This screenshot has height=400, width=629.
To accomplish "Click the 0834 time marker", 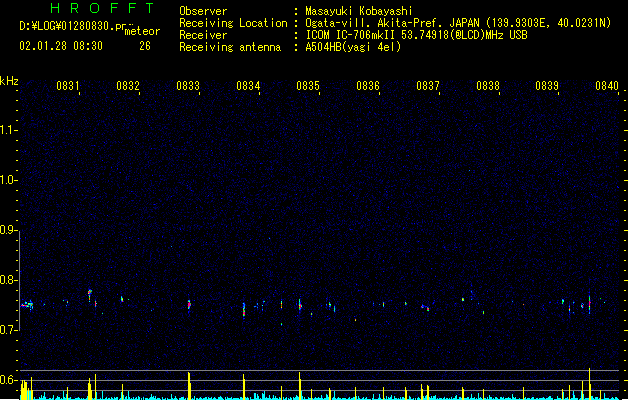I will pos(248,85).
